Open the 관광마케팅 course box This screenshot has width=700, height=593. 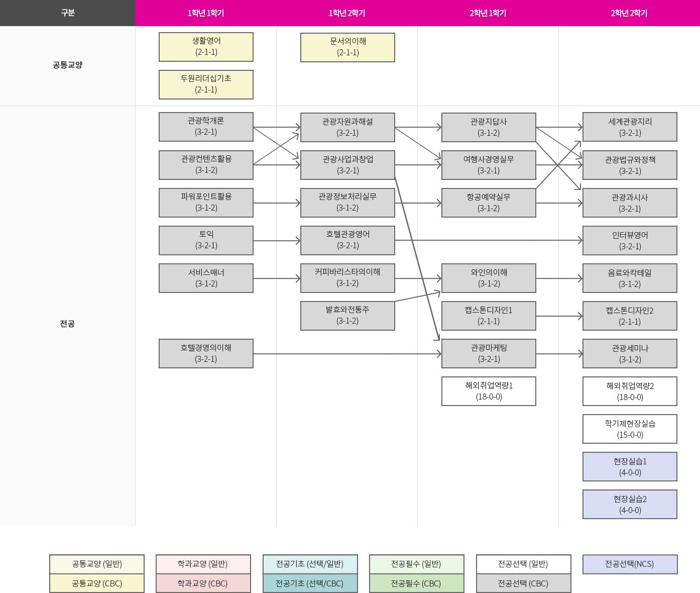(x=489, y=353)
